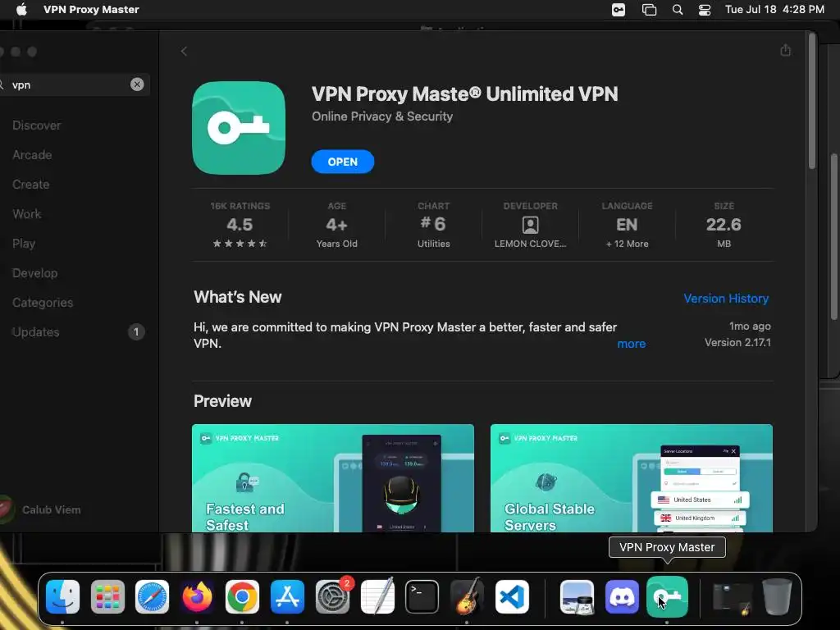840x630 pixels.
Task: Open the Fastest and Safest preview
Action: [333, 478]
